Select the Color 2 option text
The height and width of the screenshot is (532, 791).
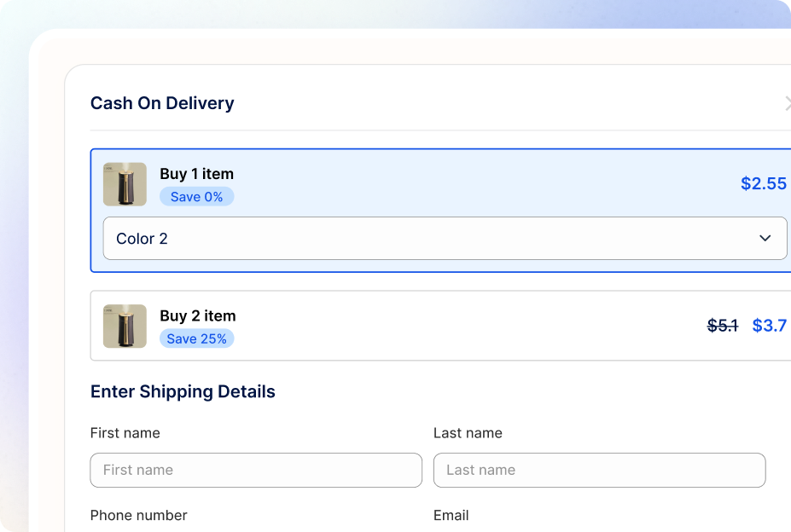142,238
